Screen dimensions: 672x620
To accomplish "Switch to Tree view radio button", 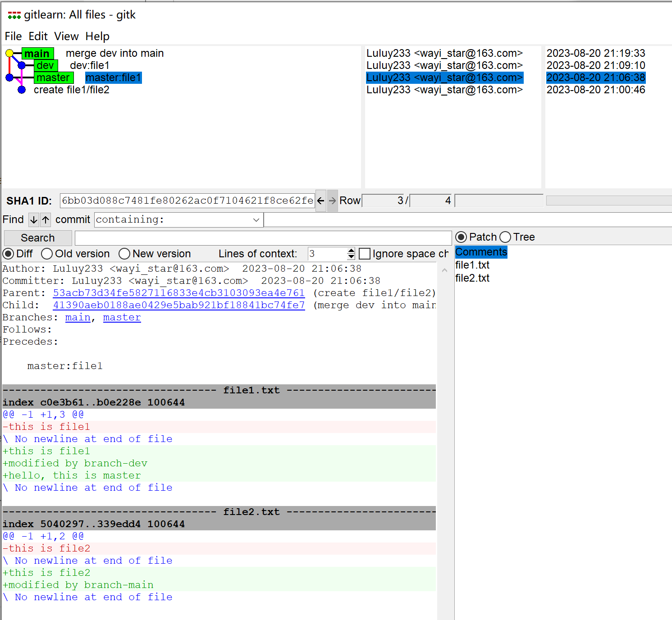I will pos(505,237).
